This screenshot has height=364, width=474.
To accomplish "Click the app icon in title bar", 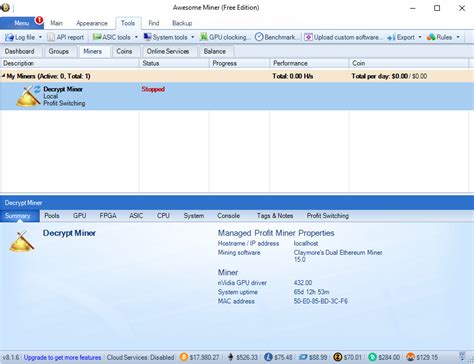I will point(5,7).
